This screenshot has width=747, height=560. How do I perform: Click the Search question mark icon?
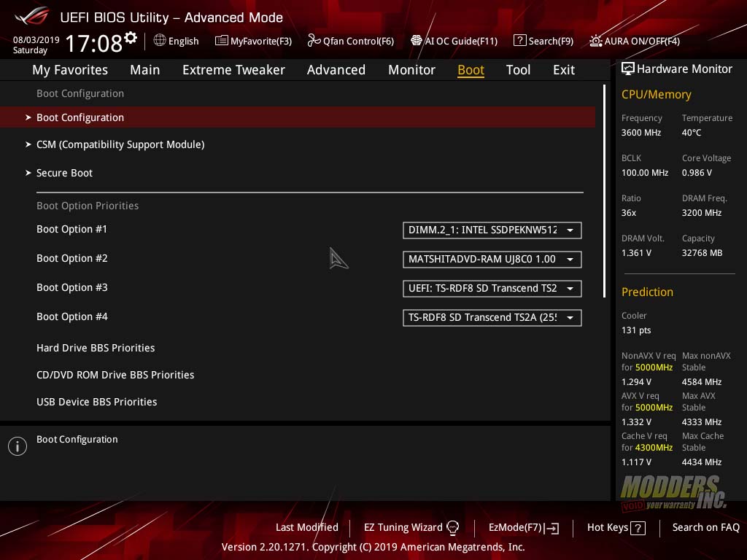pyautogui.click(x=519, y=41)
